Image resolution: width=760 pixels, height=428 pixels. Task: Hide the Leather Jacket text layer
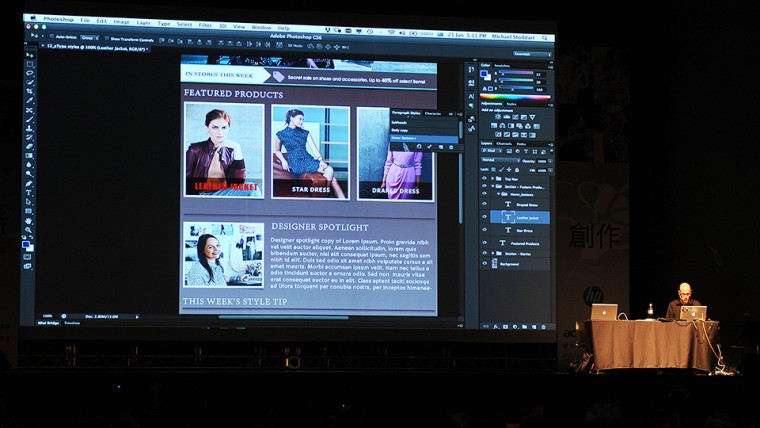pyautogui.click(x=484, y=217)
